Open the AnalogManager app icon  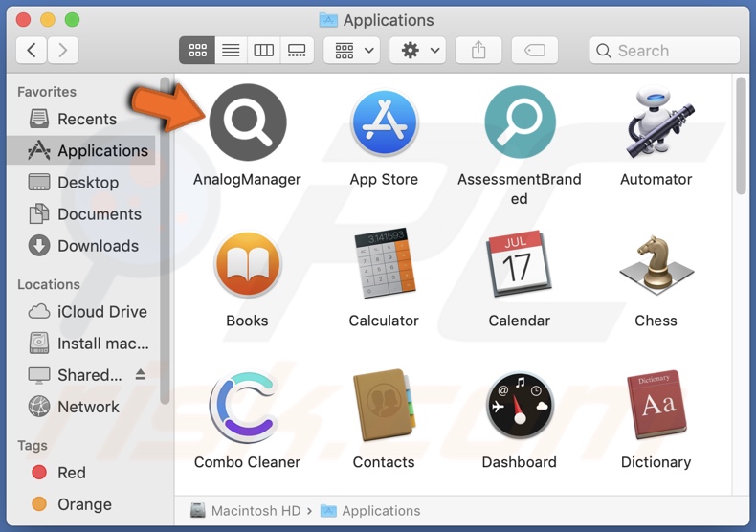(247, 122)
